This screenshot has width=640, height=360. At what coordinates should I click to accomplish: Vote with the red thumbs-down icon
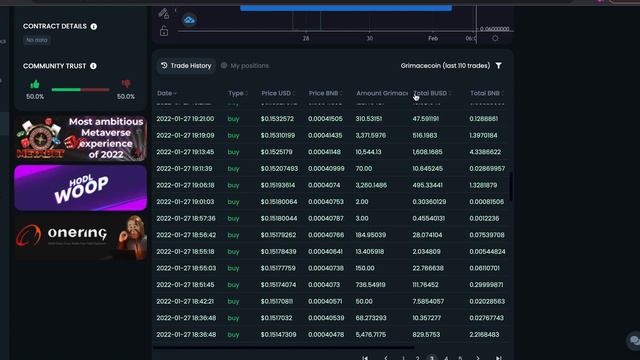tap(126, 84)
